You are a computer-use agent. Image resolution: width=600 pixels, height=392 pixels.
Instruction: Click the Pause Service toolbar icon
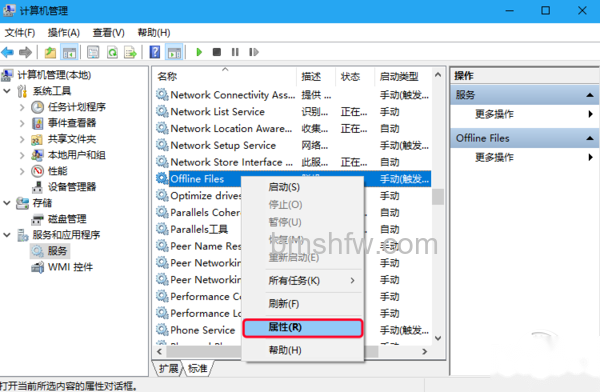235,52
